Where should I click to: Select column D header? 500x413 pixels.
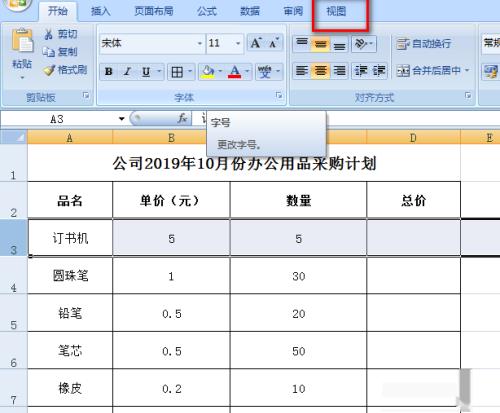pyautogui.click(x=413, y=137)
